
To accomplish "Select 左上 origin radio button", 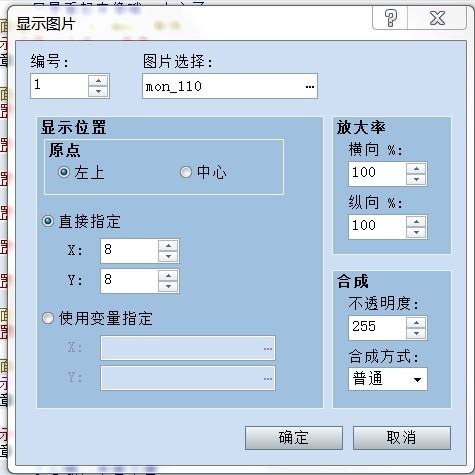I will [x=64, y=172].
